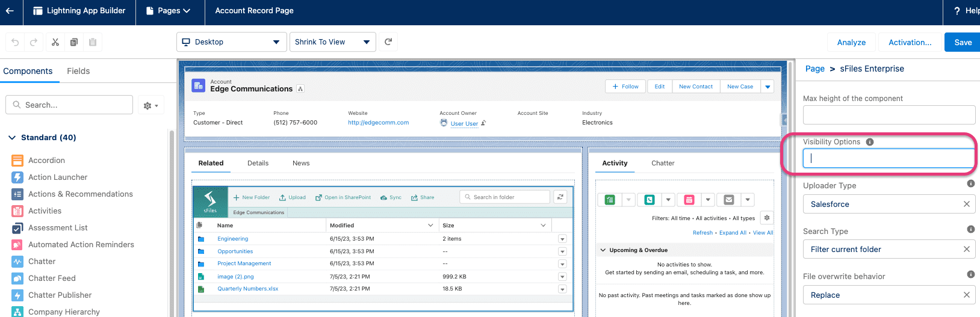Click the Page breadcrumb link
The image size is (980, 317).
(x=814, y=69)
